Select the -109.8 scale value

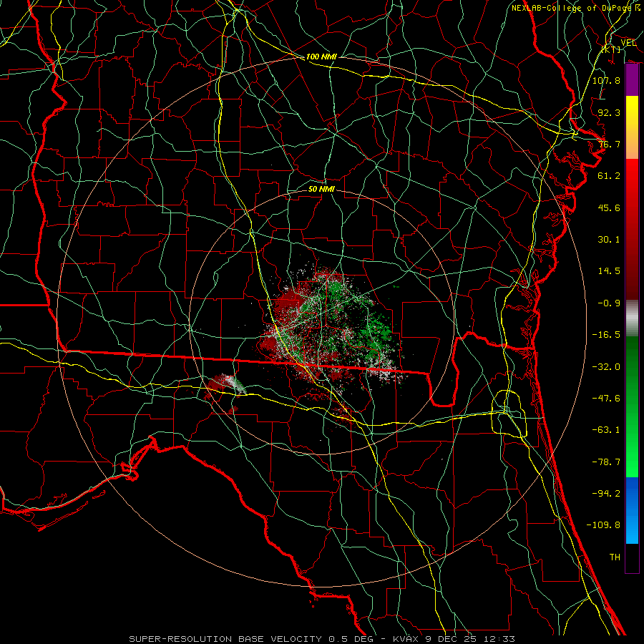click(x=603, y=525)
